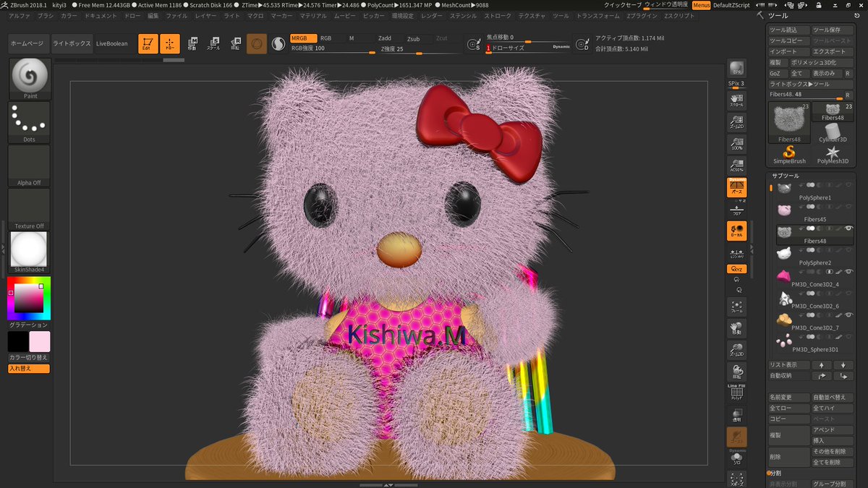This screenshot has width=868, height=488.
Task: Select the PolySphere1 subtool row
Action: pyautogui.click(x=815, y=192)
